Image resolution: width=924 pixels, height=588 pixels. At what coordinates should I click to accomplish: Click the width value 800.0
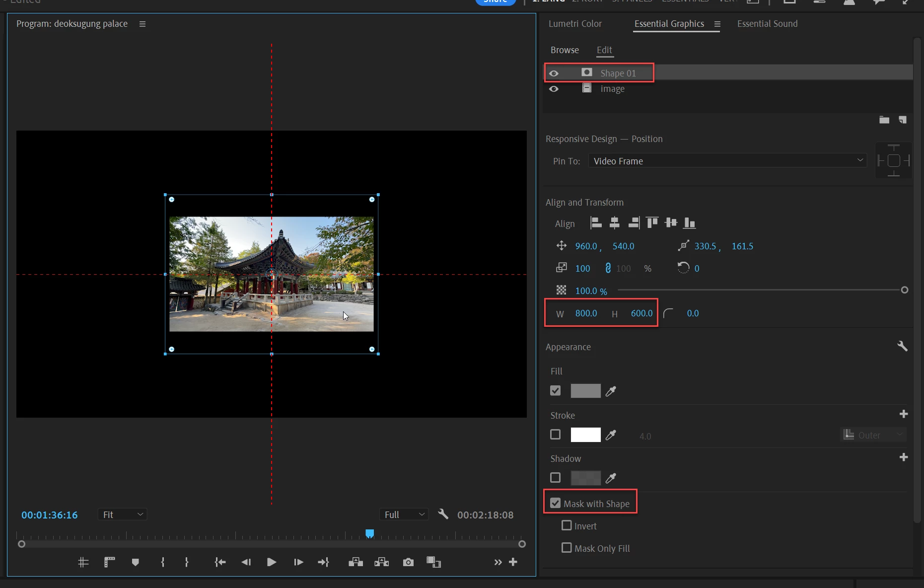586,313
